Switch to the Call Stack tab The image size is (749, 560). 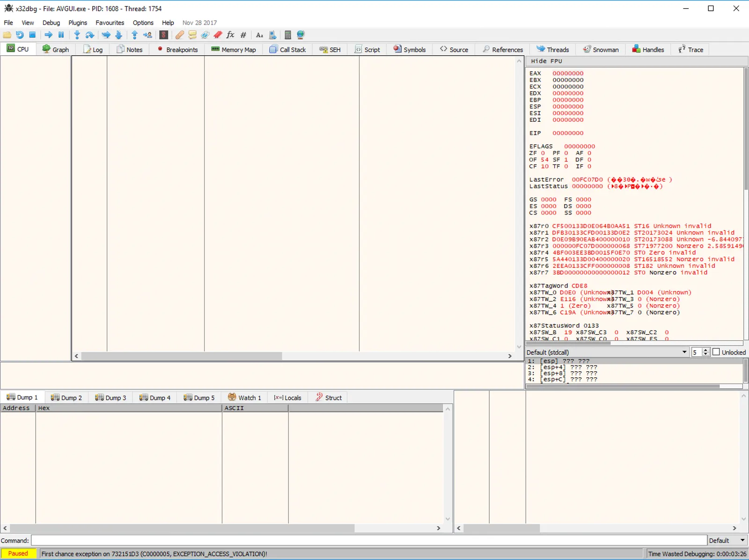coord(287,49)
